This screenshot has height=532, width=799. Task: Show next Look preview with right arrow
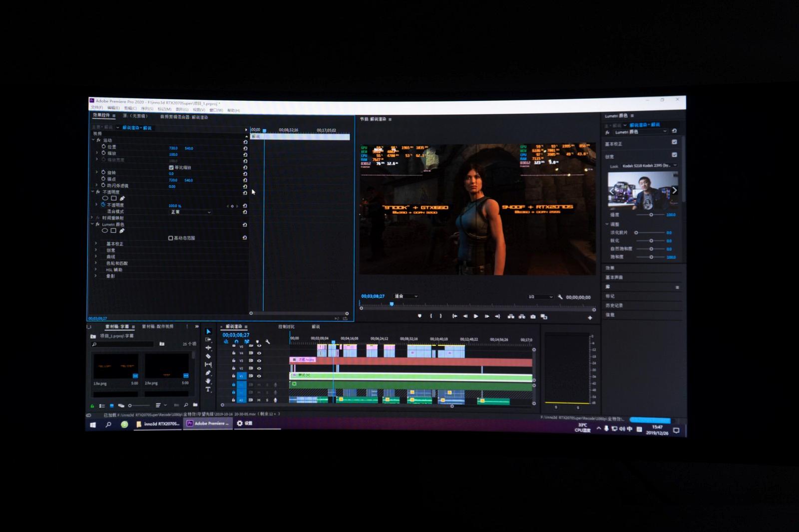674,190
